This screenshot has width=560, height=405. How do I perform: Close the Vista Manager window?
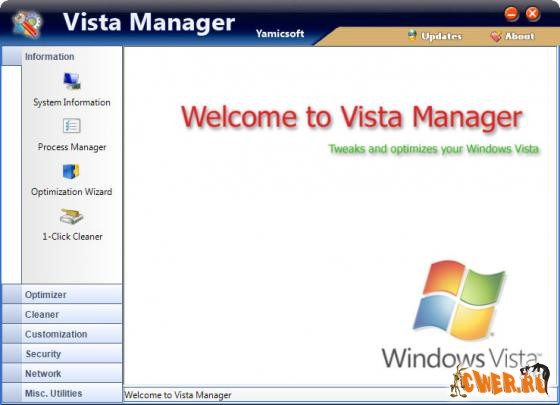532,14
